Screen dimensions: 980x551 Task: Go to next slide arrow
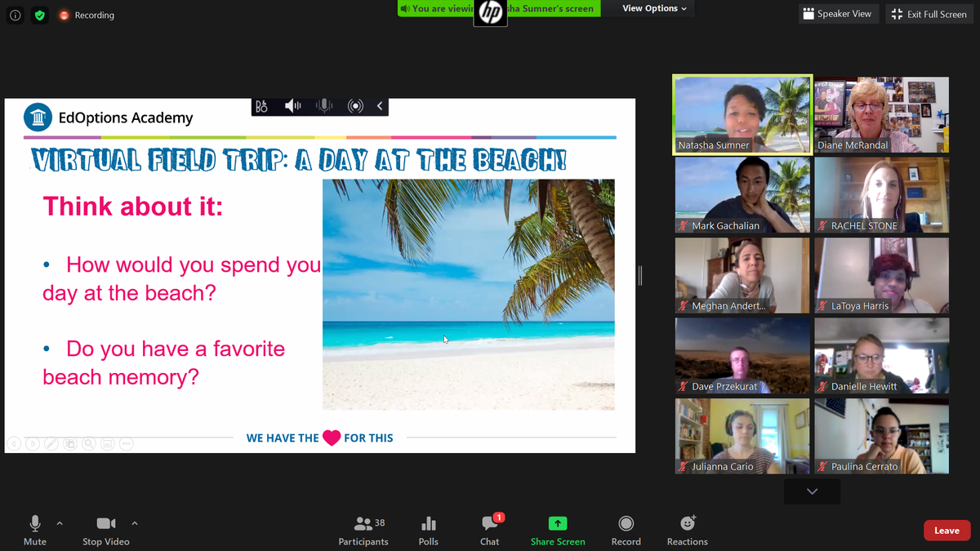click(x=33, y=444)
